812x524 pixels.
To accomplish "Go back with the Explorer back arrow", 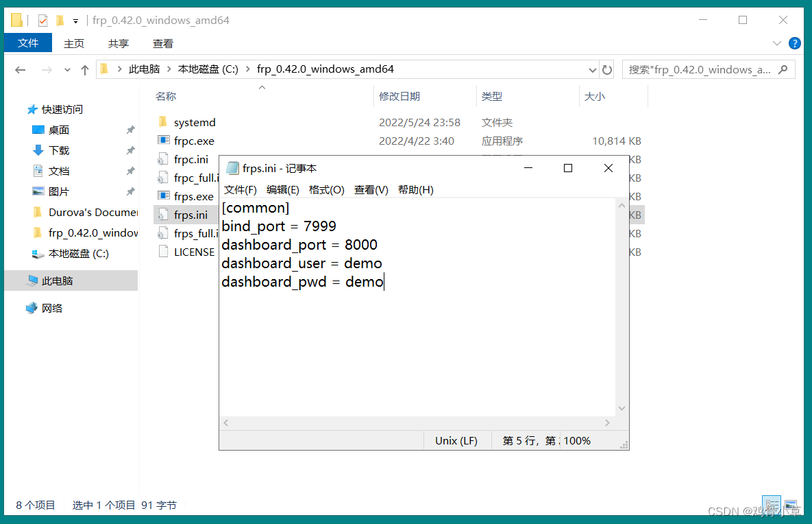I will click(x=20, y=70).
